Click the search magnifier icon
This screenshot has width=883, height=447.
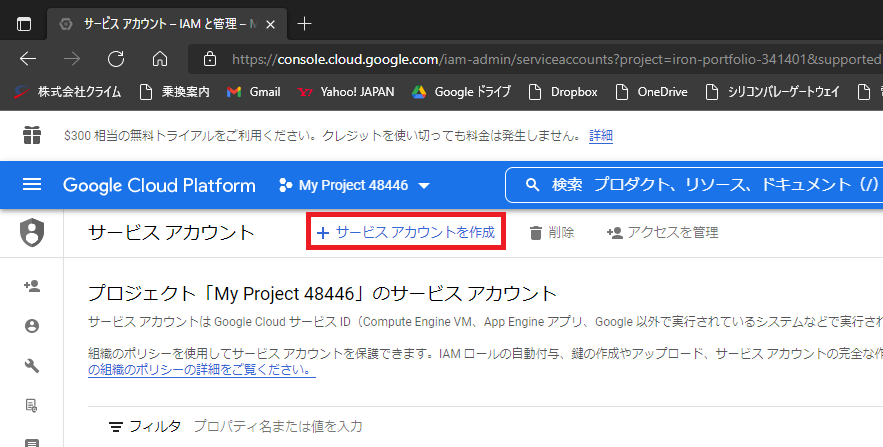(532, 185)
